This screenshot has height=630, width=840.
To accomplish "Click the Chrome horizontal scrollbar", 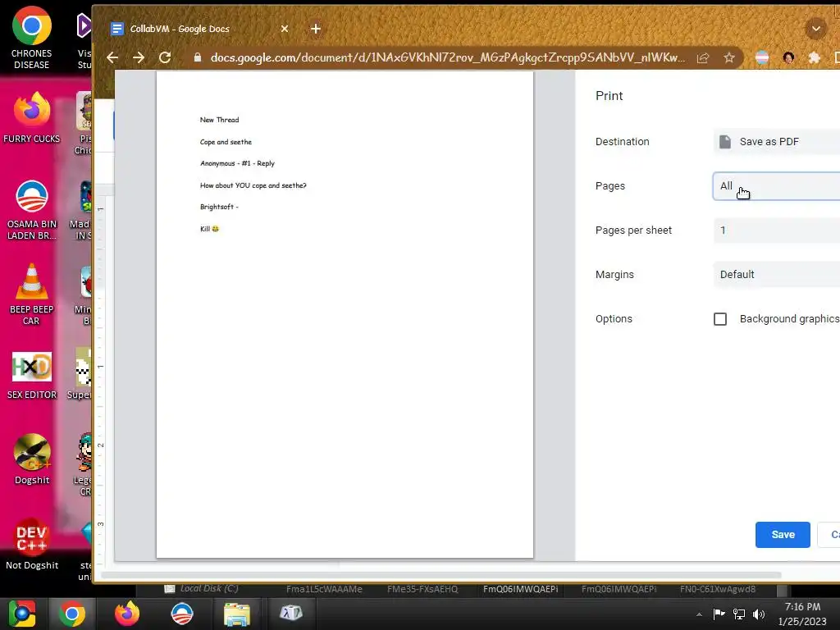I will 441,575.
